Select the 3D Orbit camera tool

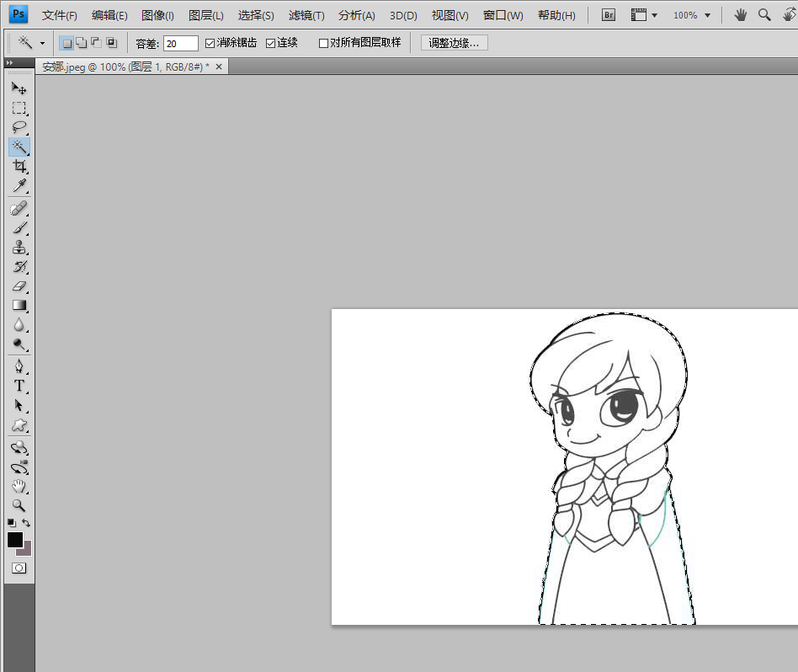[x=19, y=467]
